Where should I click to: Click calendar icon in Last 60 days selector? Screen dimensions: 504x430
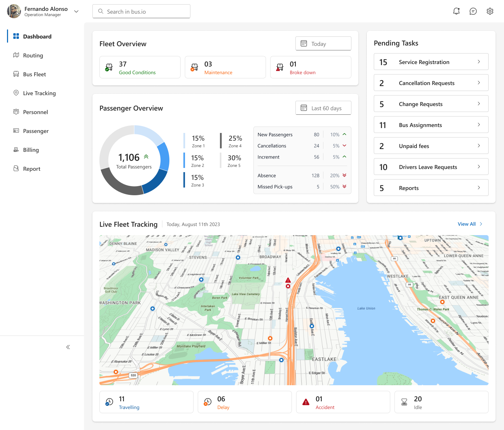click(304, 108)
